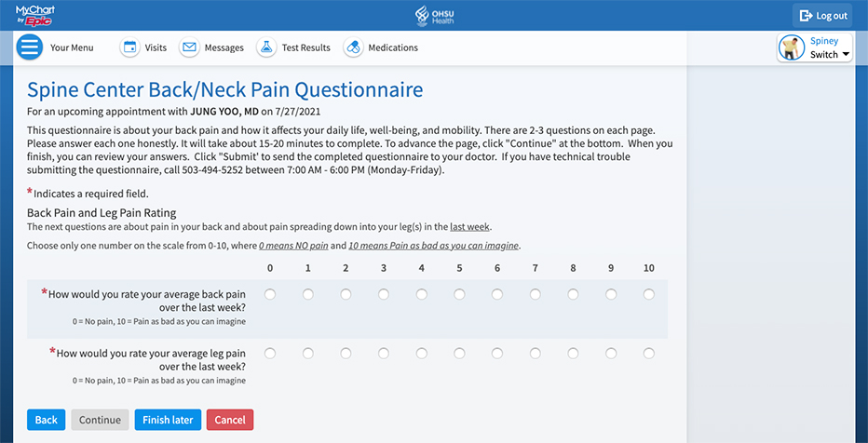Click the Visits calendar icon
The width and height of the screenshot is (868, 443).
pyautogui.click(x=130, y=47)
